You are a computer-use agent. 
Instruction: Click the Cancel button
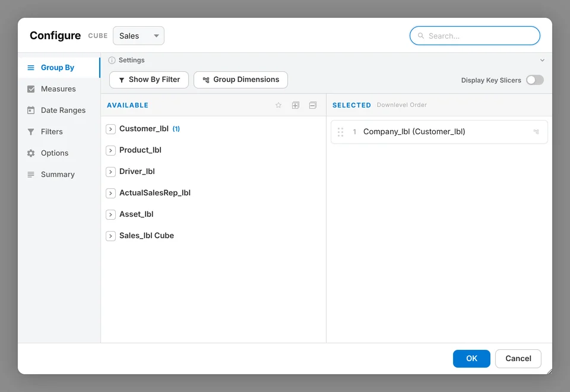click(518, 359)
